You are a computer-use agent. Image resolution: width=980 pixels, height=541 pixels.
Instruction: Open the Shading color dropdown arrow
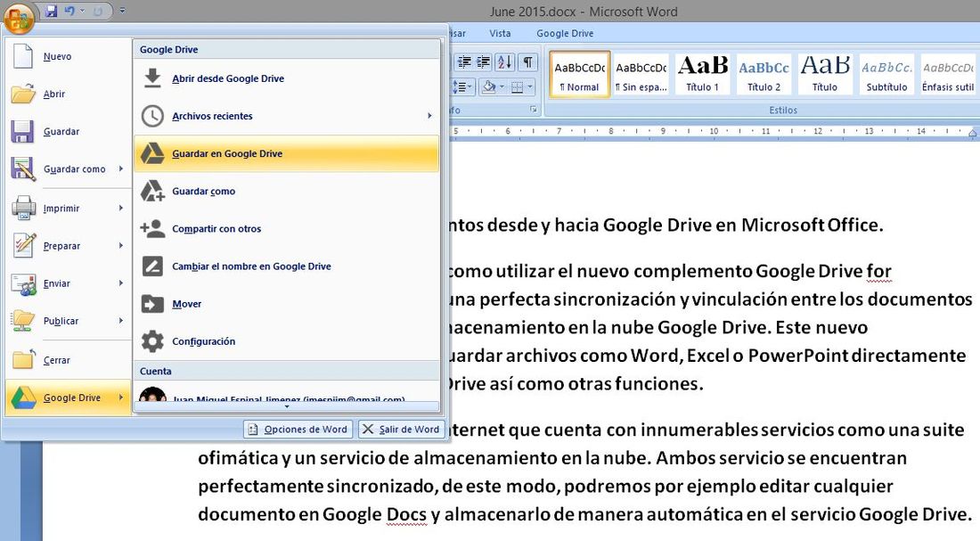pyautogui.click(x=502, y=87)
